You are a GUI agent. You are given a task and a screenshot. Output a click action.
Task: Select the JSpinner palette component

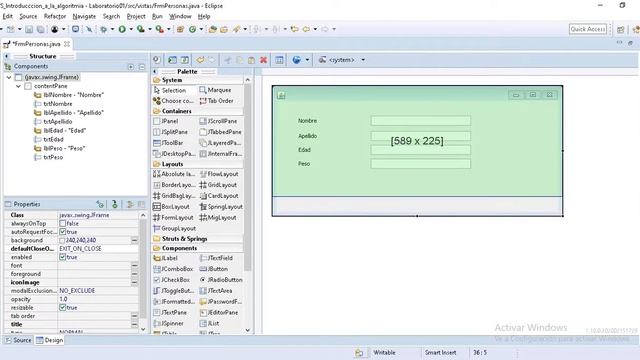pyautogui.click(x=169, y=323)
